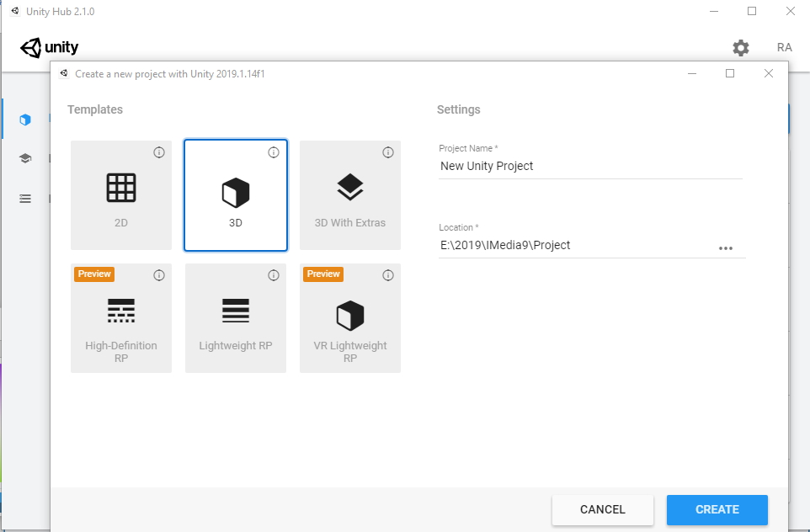The width and height of the screenshot is (810, 532).
Task: Select the 3D project template icon
Action: click(235, 194)
